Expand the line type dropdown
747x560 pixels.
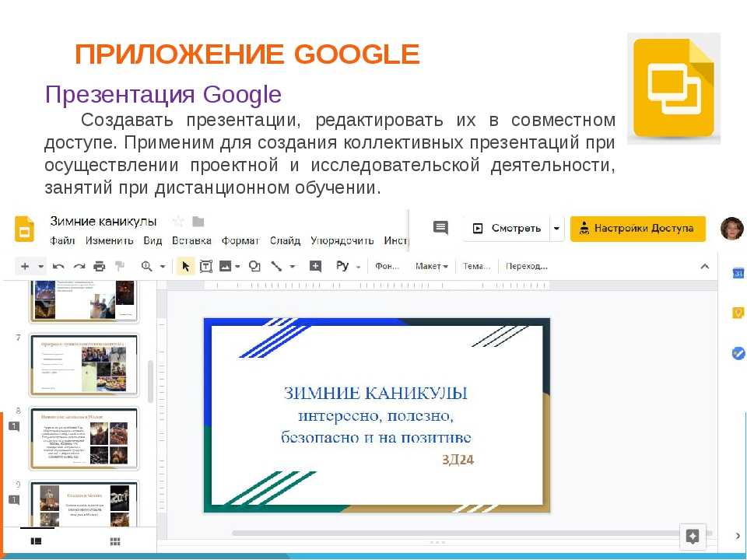coord(293,267)
